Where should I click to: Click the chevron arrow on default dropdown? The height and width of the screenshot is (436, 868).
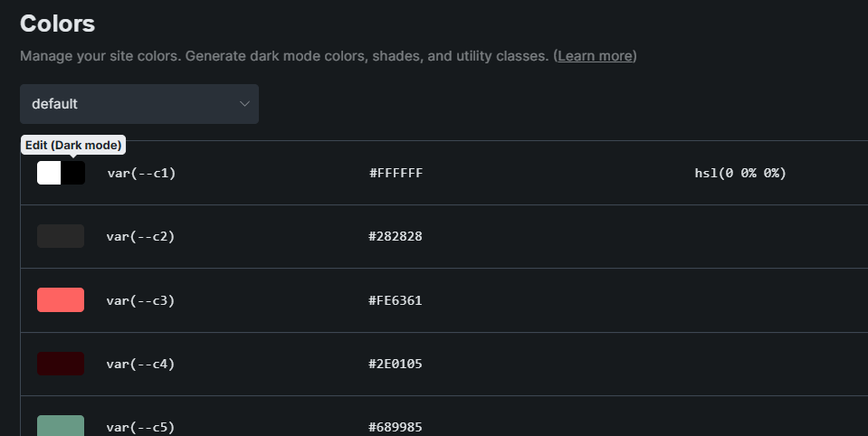pos(244,104)
